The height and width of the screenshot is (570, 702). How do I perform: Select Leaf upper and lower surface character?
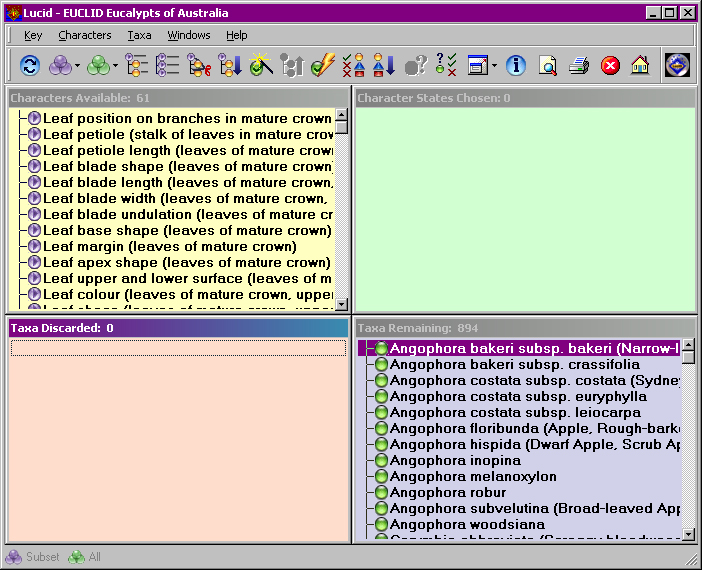(x=187, y=279)
